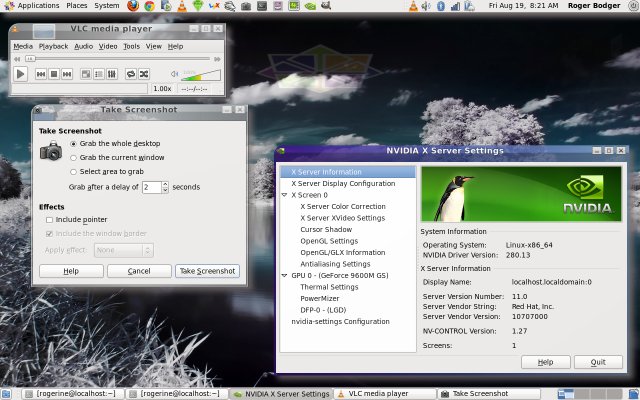Open Thermal Settings page
The image size is (640, 400).
point(329,287)
